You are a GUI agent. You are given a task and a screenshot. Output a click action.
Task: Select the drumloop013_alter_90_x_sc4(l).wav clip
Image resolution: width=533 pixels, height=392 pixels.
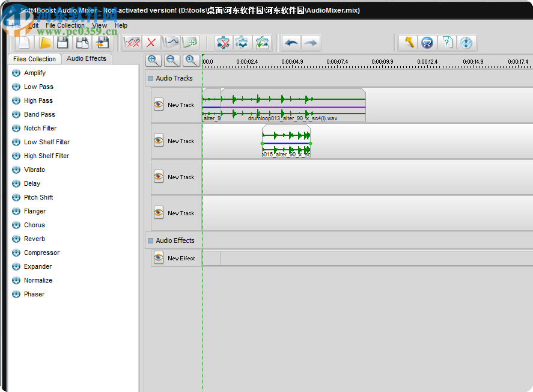click(x=293, y=105)
